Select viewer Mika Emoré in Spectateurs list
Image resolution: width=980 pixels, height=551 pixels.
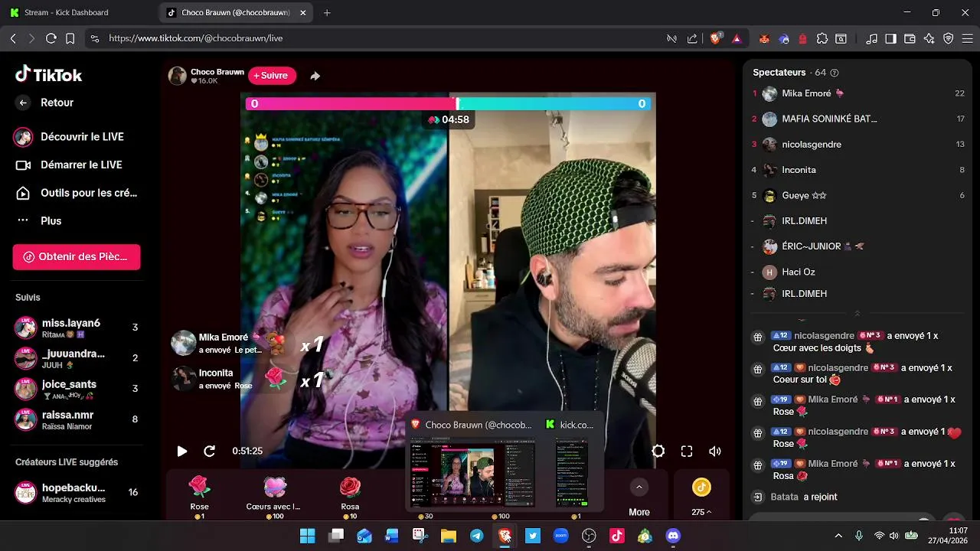(857, 93)
